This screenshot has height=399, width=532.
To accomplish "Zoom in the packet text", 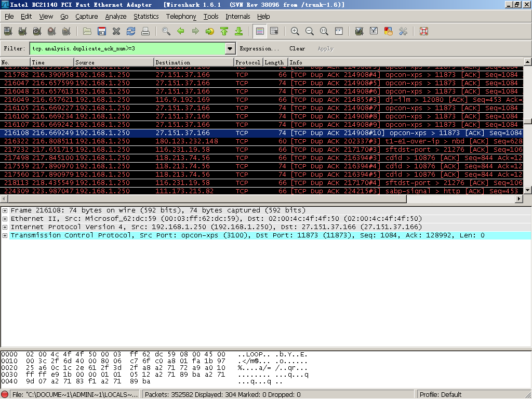I will [295, 31].
